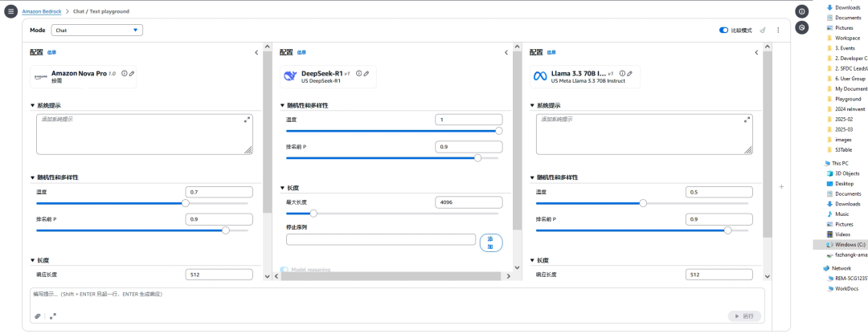Collapse 长度 section in the DeepSeek-R1 panel
This screenshot has height=334, width=868.
pos(289,189)
